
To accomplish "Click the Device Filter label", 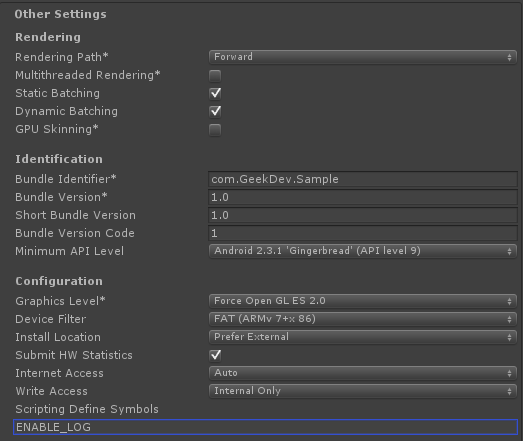I will click(51, 320).
